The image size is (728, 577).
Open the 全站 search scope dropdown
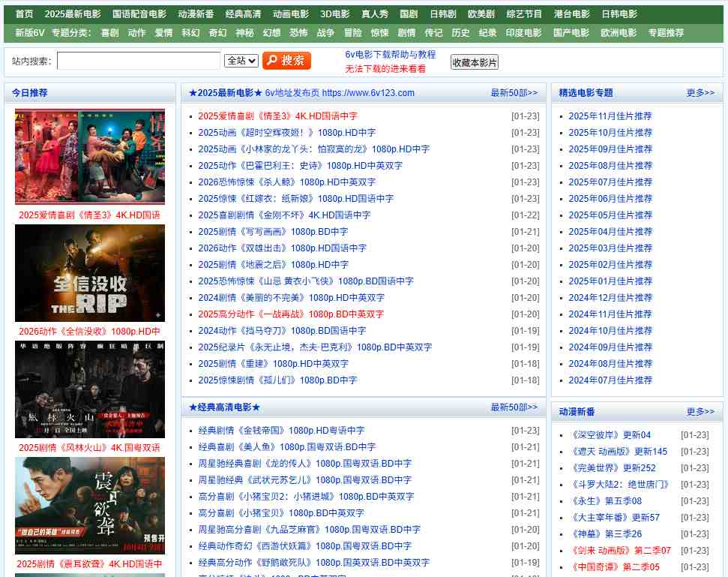click(x=240, y=61)
